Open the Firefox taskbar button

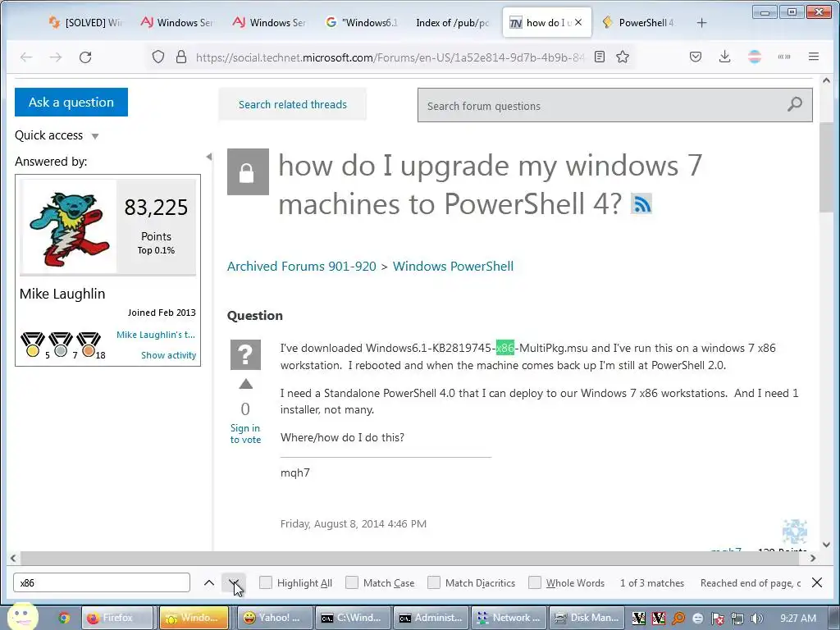(117, 618)
